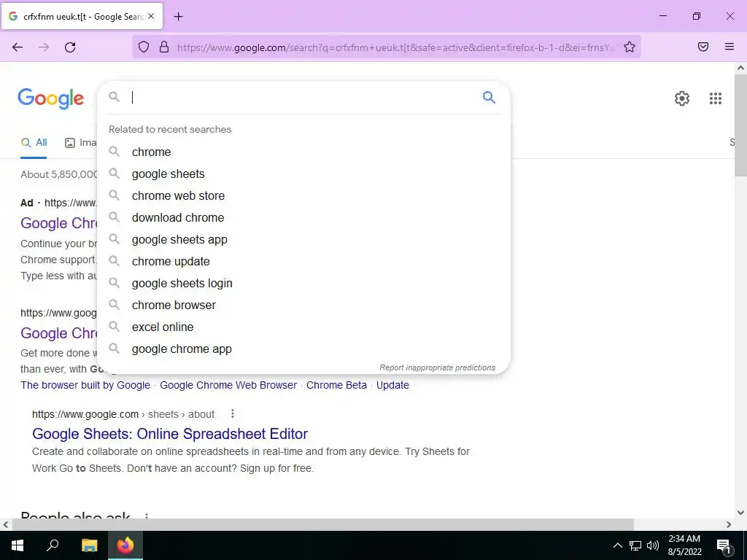The width and height of the screenshot is (747, 560).
Task: Choose the 'google chrome app' suggestion
Action: coord(304,349)
